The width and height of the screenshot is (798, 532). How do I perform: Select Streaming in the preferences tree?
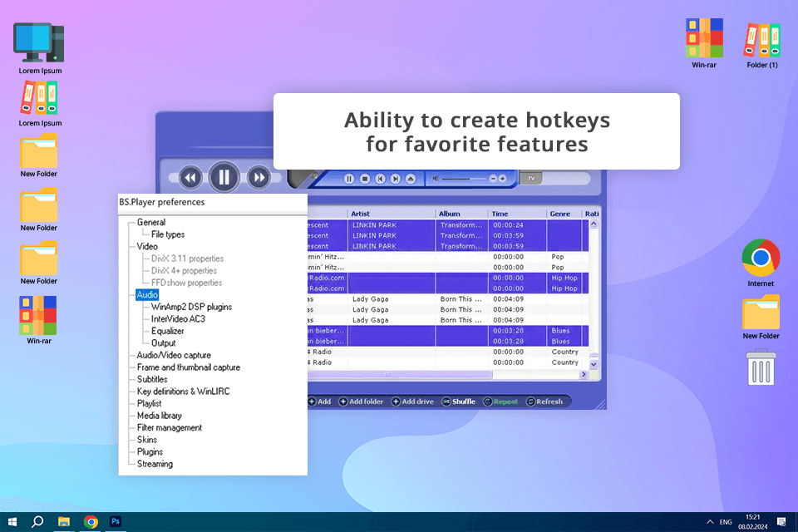(x=155, y=465)
